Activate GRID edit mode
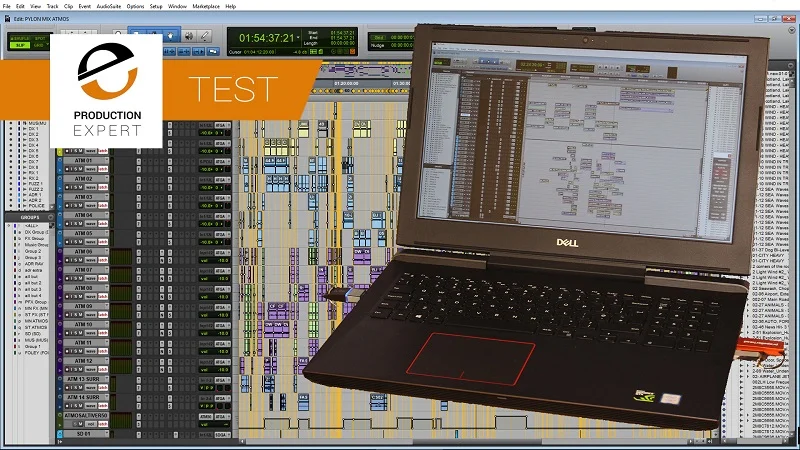Image resolution: width=800 pixels, height=450 pixels. [x=39, y=45]
